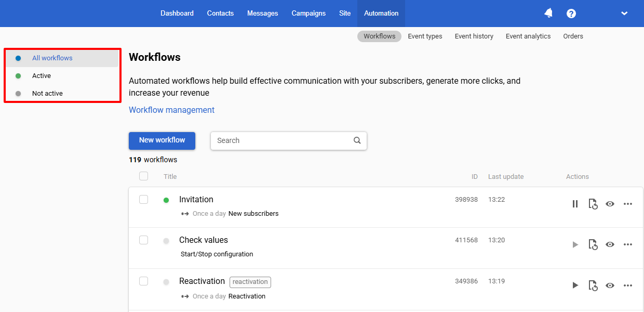This screenshot has width=644, height=312.
Task: Switch to Event types tab
Action: [x=425, y=36]
